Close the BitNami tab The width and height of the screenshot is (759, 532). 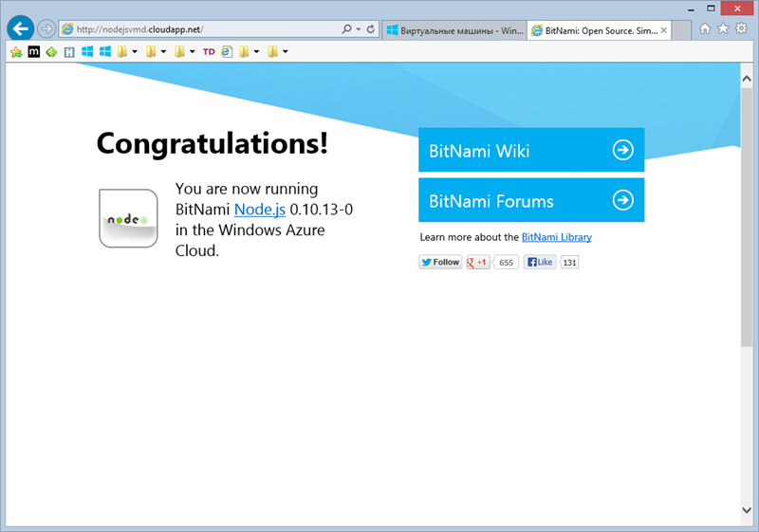[663, 30]
